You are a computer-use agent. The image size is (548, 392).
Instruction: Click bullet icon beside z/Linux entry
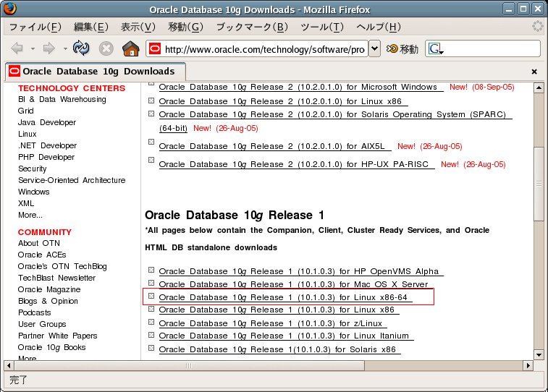151,322
